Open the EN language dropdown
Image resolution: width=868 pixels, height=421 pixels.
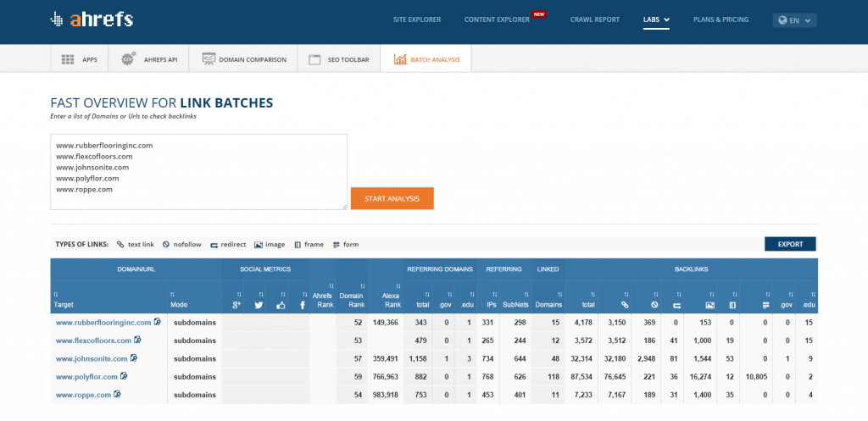(794, 20)
